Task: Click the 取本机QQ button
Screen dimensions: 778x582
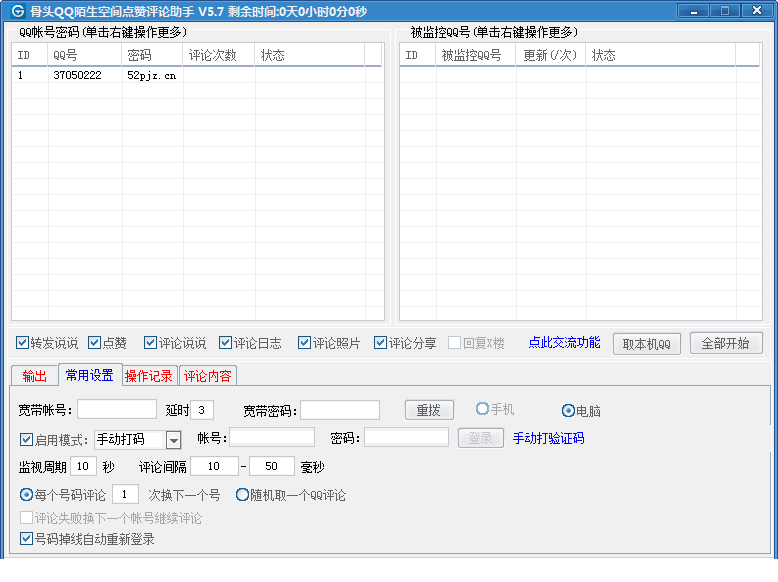Action: (x=647, y=344)
